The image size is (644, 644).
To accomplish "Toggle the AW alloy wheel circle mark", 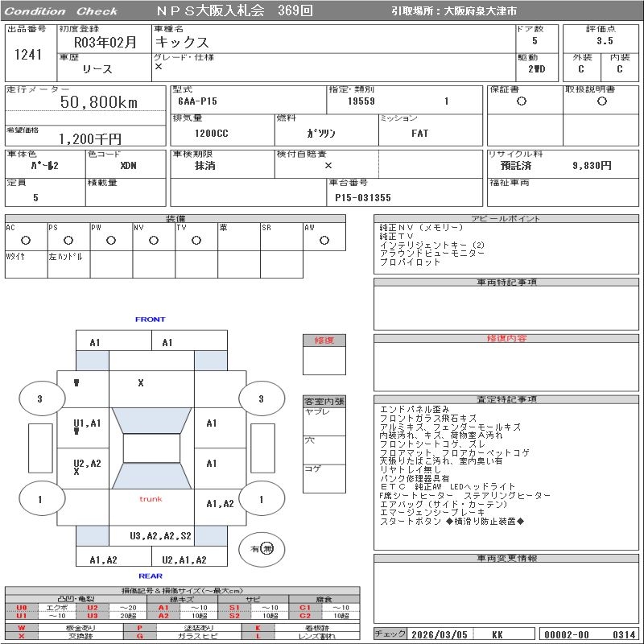I will tap(324, 240).
